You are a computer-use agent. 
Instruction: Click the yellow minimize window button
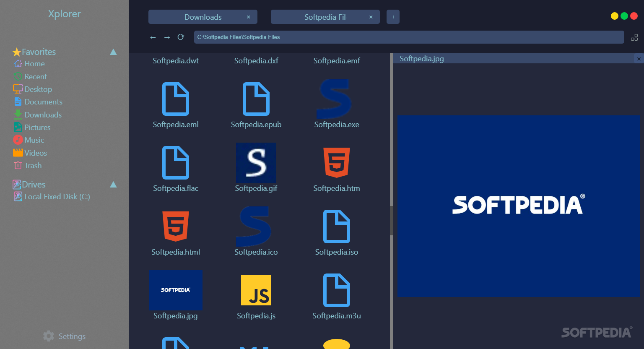point(615,16)
